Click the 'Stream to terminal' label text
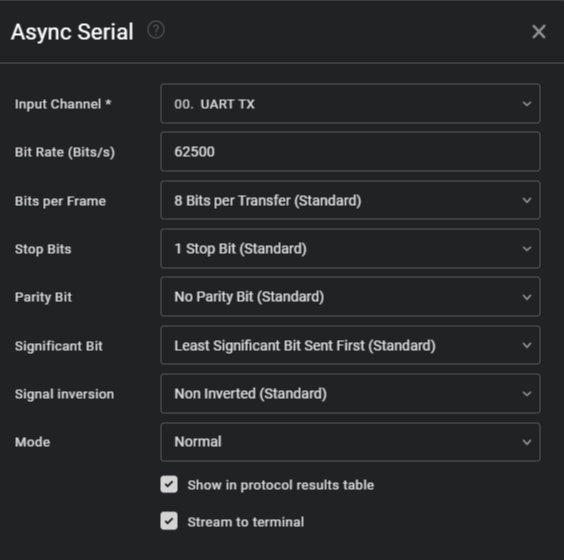The image size is (564, 560). click(x=246, y=522)
